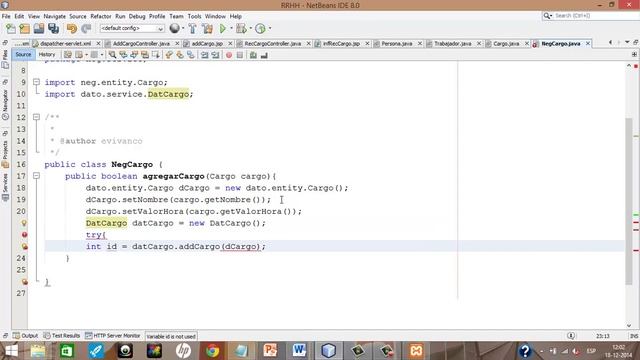
Task: Toggle the Source view button
Action: click(23, 54)
